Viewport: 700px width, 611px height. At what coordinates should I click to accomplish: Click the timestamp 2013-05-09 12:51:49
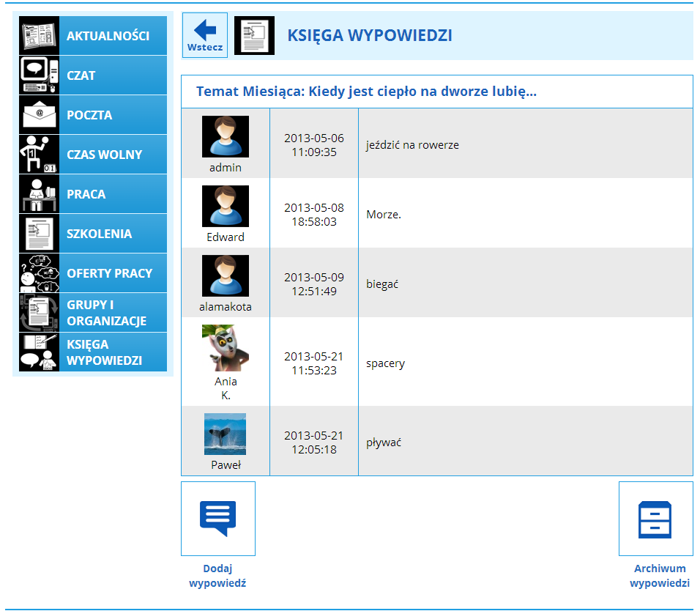314,284
